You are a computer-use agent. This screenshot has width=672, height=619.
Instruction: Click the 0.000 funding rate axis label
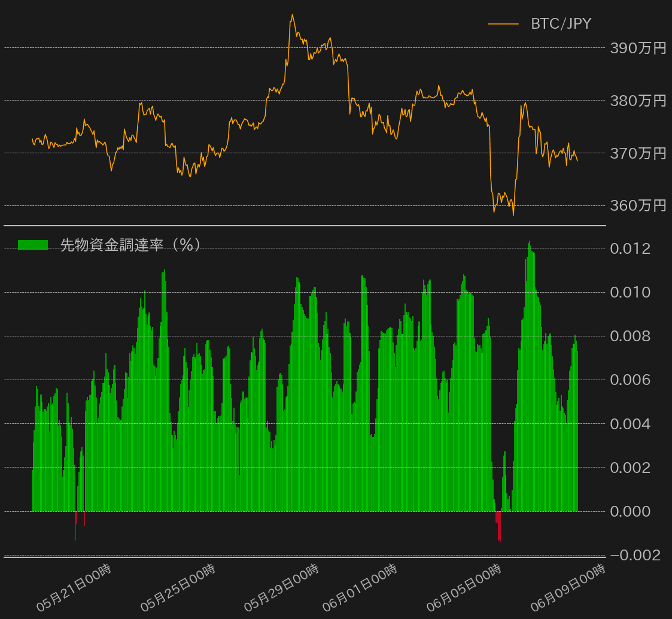tap(630, 511)
